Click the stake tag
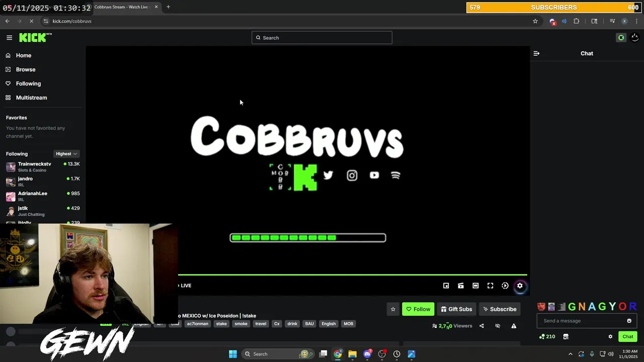 [221, 324]
